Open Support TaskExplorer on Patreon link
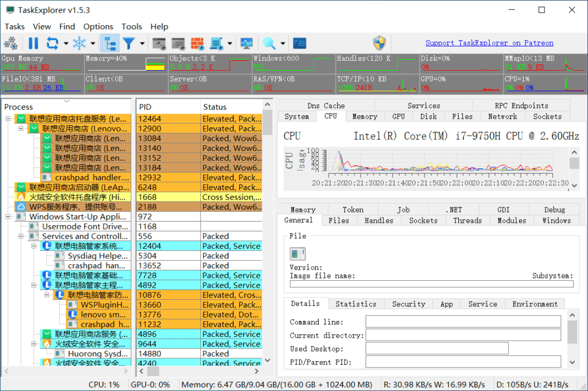This screenshot has height=391, width=588. [489, 42]
